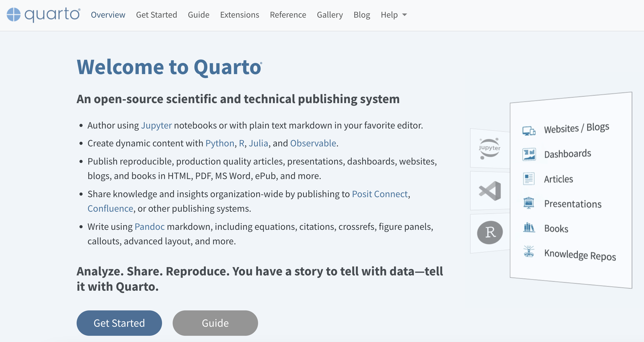
Task: Click the Observable link
Action: [313, 143]
